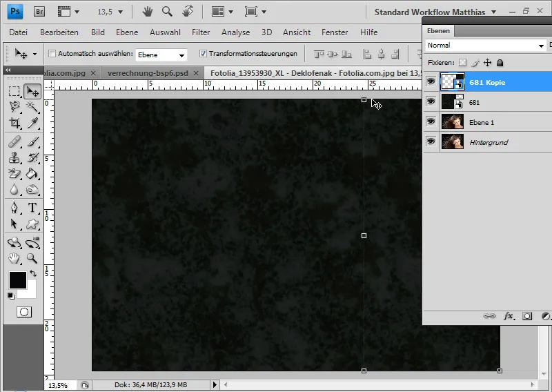Close the verrechnung-bsp6.psd tab
This screenshot has width=552, height=392.
pyautogui.click(x=196, y=73)
